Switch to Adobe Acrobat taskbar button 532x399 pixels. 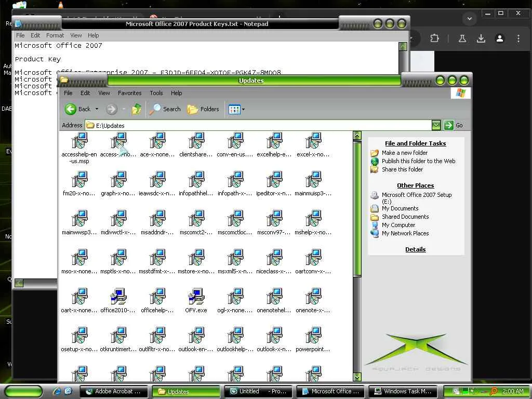click(x=114, y=391)
